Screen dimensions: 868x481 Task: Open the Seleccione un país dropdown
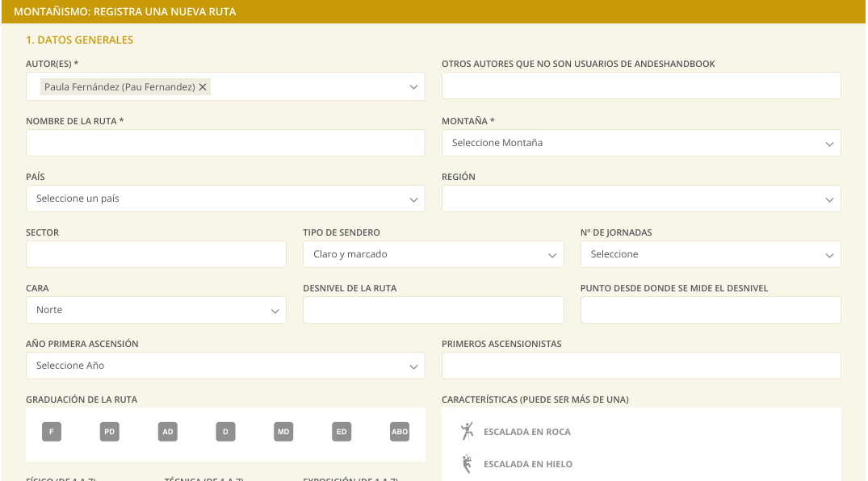click(x=225, y=199)
